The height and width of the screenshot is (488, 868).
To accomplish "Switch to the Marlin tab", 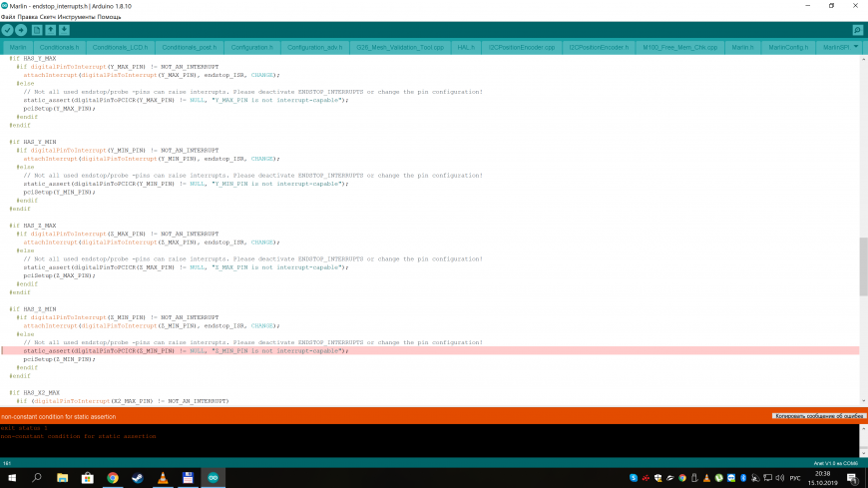I will click(18, 48).
